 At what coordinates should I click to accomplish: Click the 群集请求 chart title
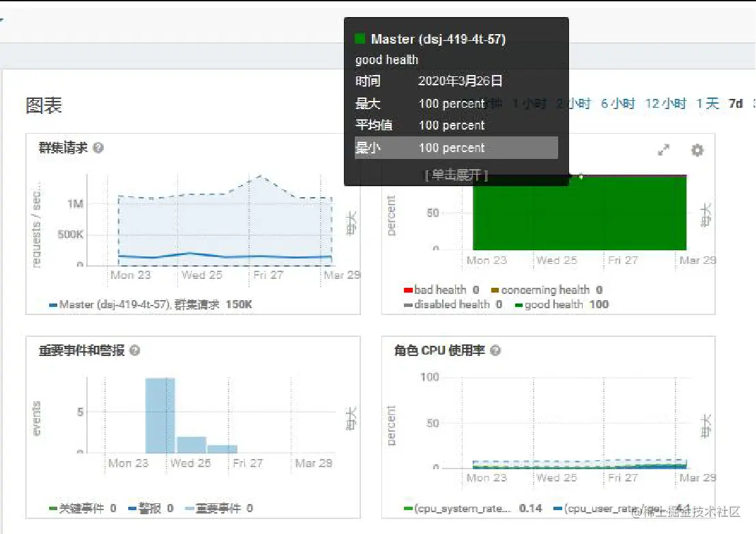click(63, 147)
